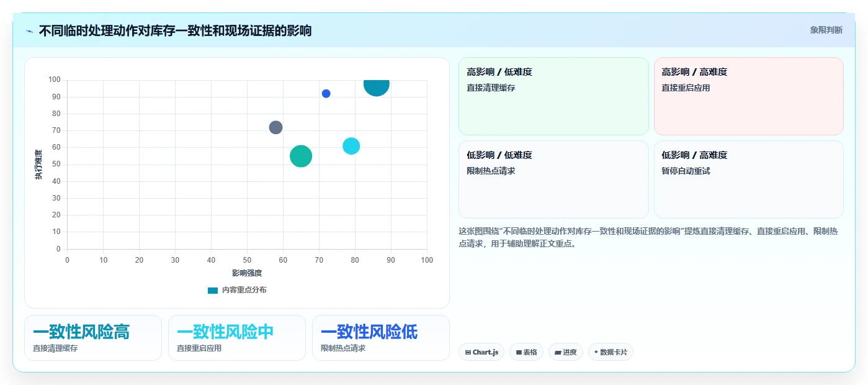The width and height of the screenshot is (868, 385).
Task: Open the 高影响 / 高难度 quadrant card
Action: [749, 96]
